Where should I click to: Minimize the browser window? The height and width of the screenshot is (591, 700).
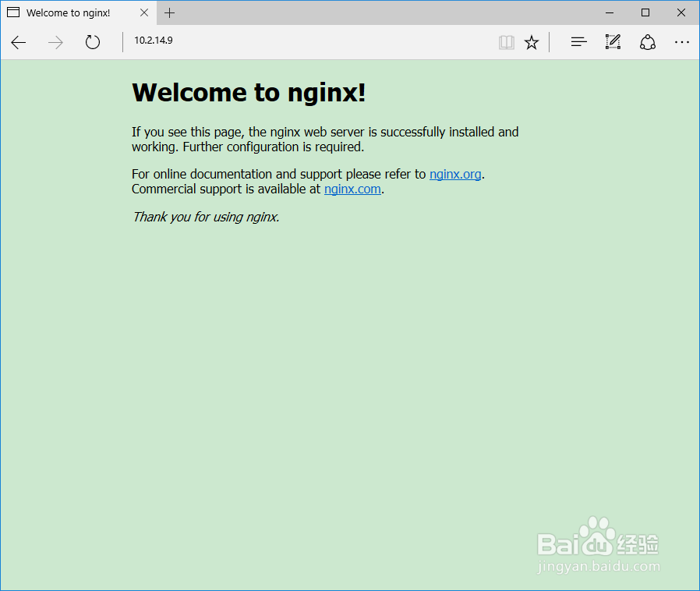(610, 12)
